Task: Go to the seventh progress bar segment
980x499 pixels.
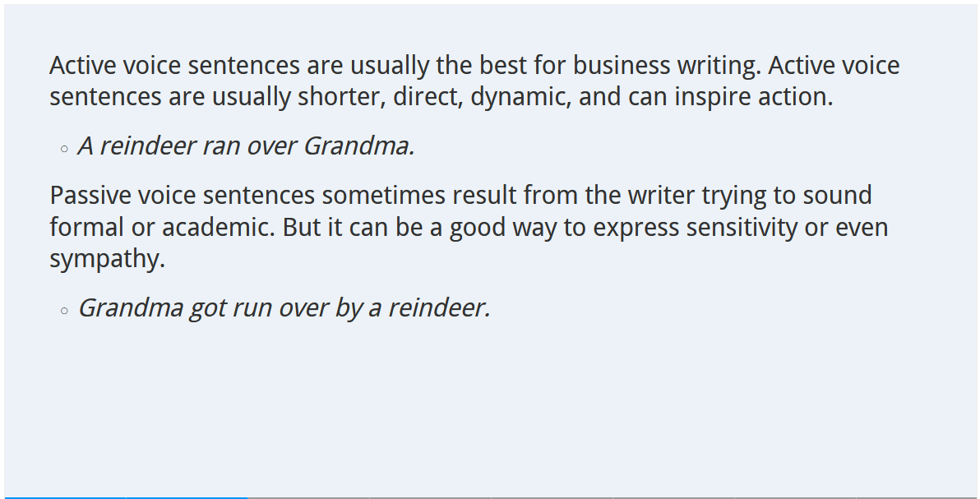Action: [795, 497]
